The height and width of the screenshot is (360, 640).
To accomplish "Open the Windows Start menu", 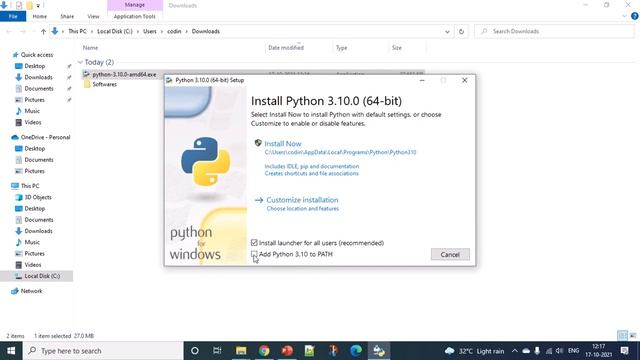I will (x=11, y=351).
